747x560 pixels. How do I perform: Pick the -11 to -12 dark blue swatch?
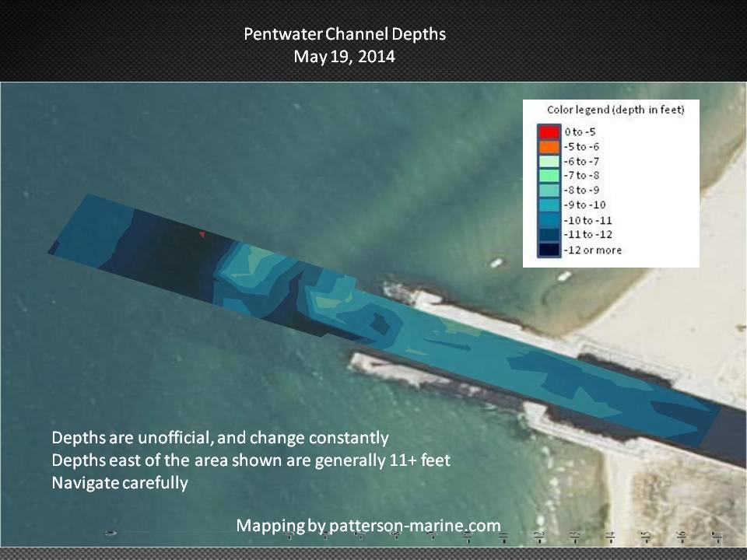[547, 235]
